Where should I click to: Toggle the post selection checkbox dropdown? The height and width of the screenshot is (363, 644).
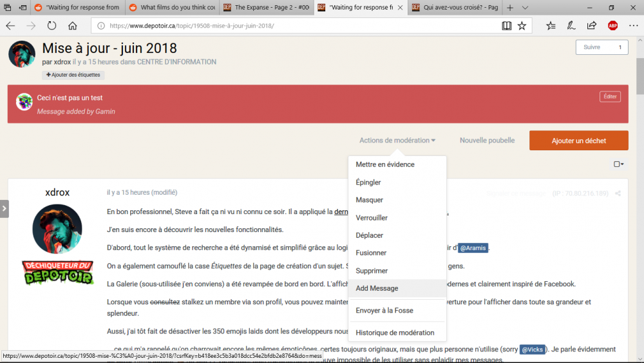coord(618,164)
